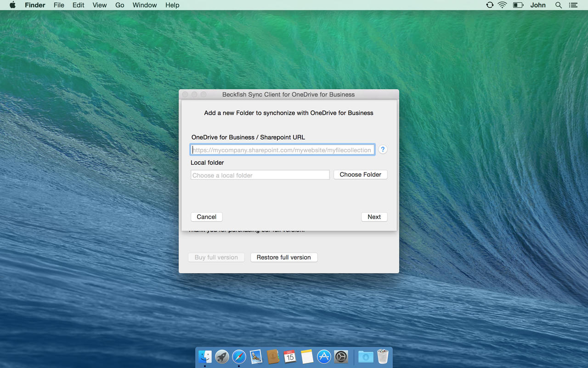The height and width of the screenshot is (368, 588).
Task: Open Spotlight search magnifier icon
Action: (x=559, y=5)
